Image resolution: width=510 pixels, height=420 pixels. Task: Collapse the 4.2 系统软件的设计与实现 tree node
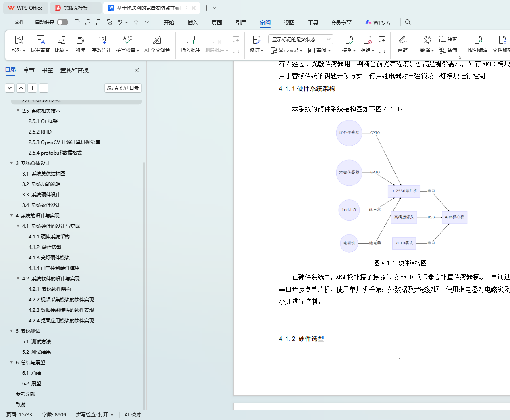pos(18,278)
